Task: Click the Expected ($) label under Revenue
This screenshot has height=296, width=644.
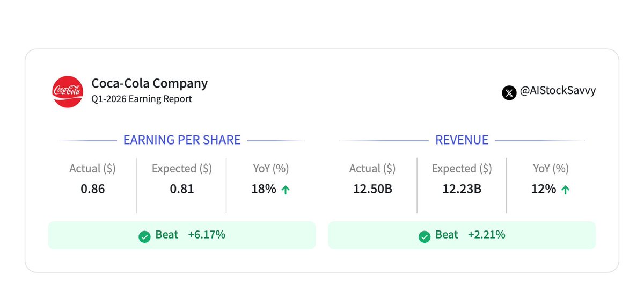Action: [462, 169]
